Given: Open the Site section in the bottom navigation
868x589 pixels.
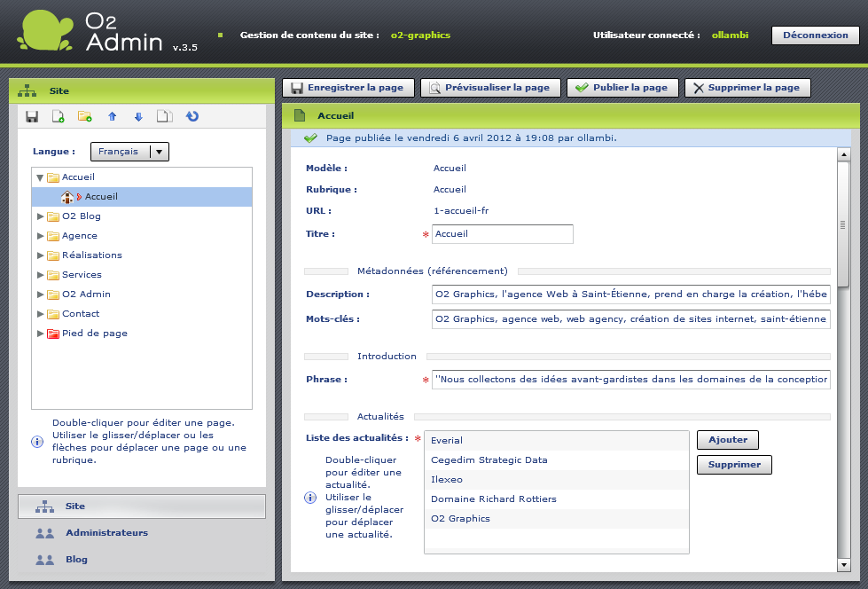Looking at the screenshot, I should click(142, 507).
